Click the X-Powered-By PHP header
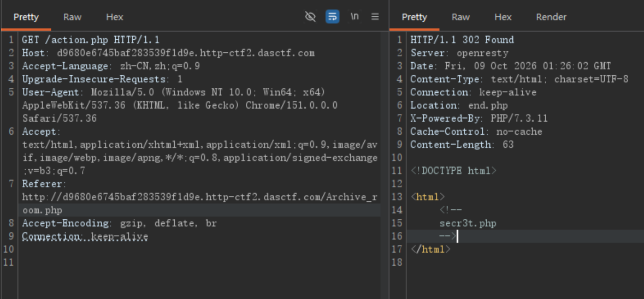This screenshot has width=644, height=299. click(x=479, y=118)
